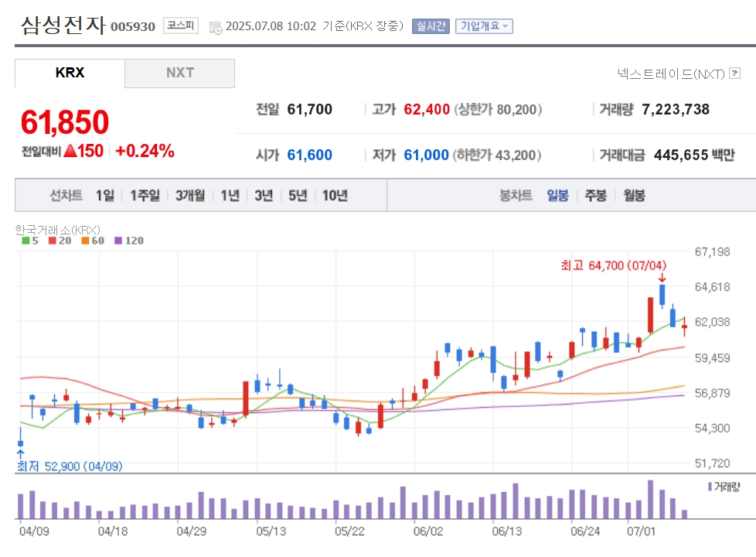The width and height of the screenshot is (756, 557).
Task: Select the 3년 line chart period
Action: 264,196
